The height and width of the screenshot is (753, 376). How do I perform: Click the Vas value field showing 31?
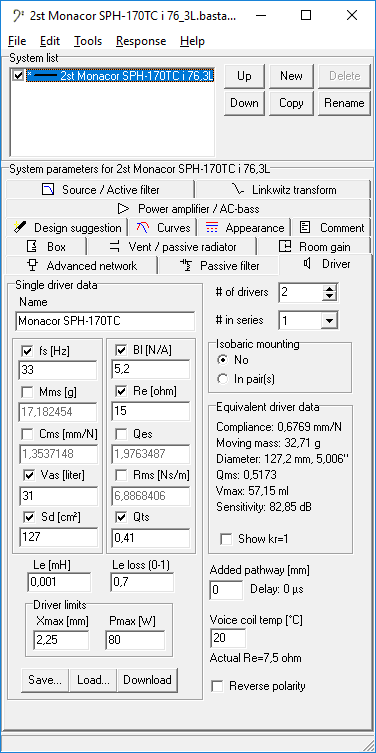point(58,496)
